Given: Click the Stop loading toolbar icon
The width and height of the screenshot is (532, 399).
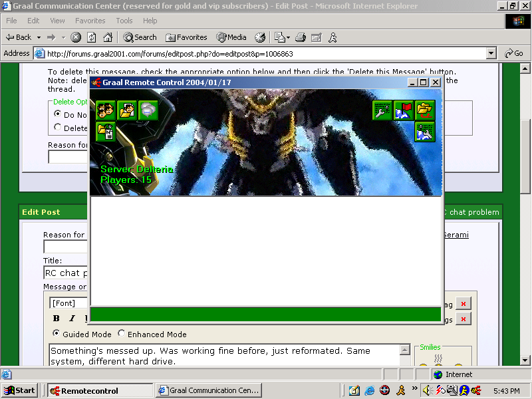Looking at the screenshot, I should [76, 37].
